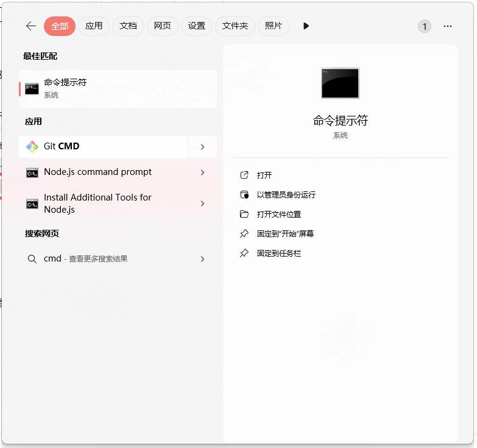
Task: Choose 固定到"开始"屏幕
Action: [x=285, y=233]
